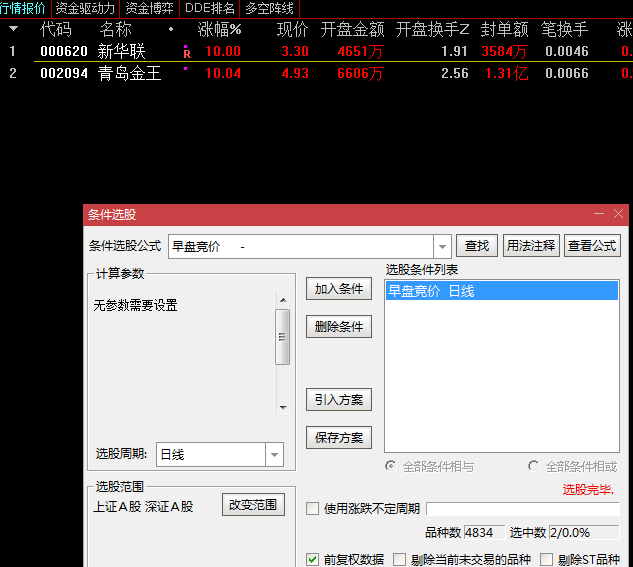Sort by the 涨幅% column header
The width and height of the screenshot is (633, 567).
(x=219, y=30)
